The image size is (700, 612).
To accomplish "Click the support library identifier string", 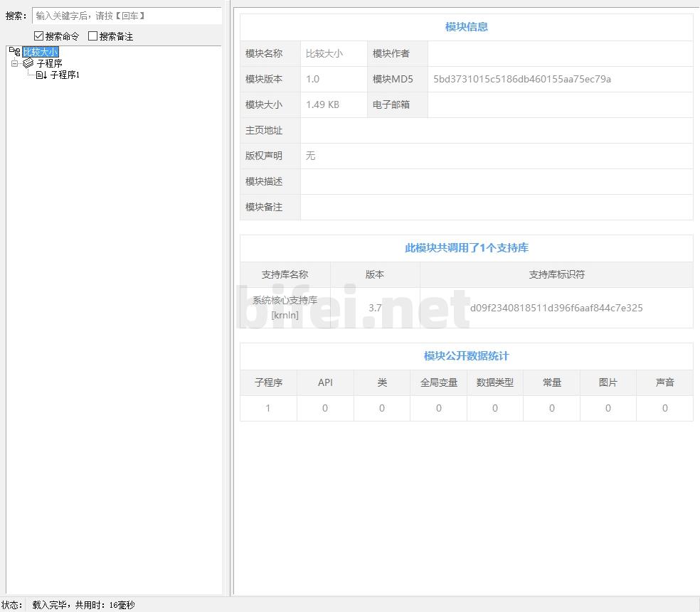I will [556, 308].
